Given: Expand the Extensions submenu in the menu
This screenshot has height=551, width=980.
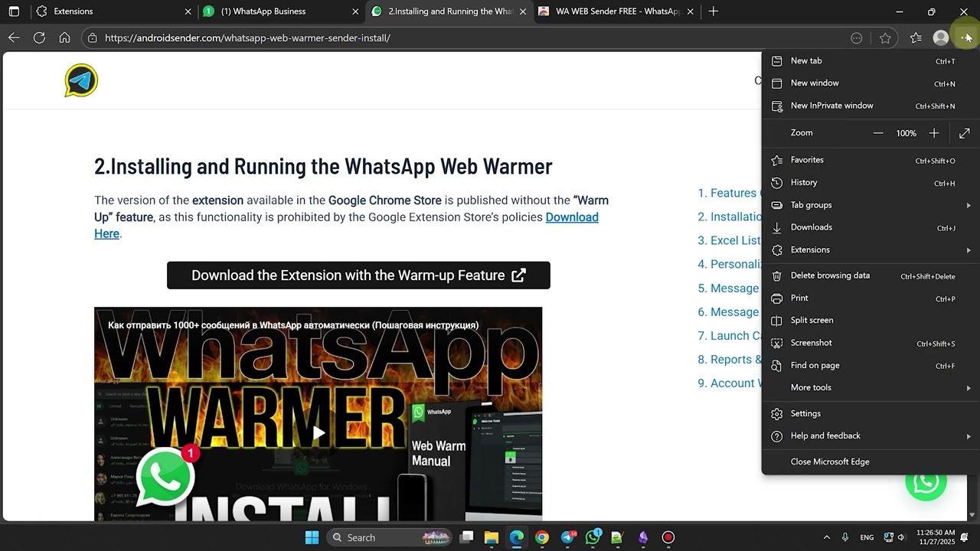Looking at the screenshot, I should click(871, 250).
